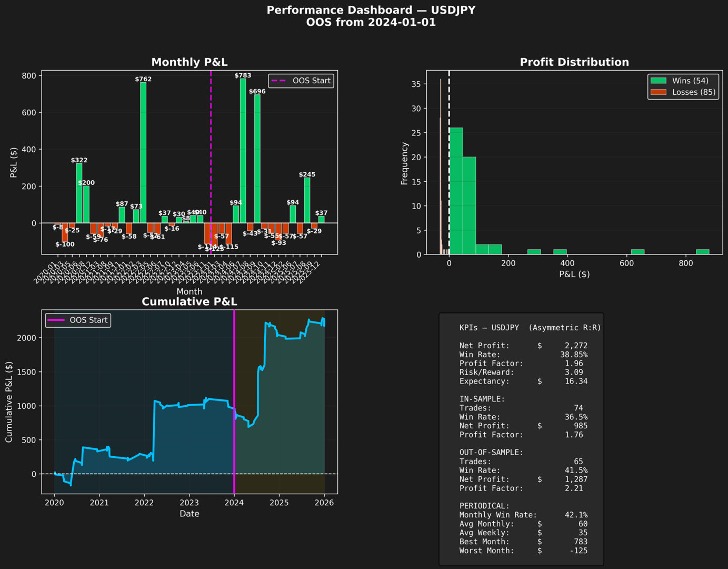
Task: Click the Performance Dashboard — USDJPY heading
Action: coord(371,10)
